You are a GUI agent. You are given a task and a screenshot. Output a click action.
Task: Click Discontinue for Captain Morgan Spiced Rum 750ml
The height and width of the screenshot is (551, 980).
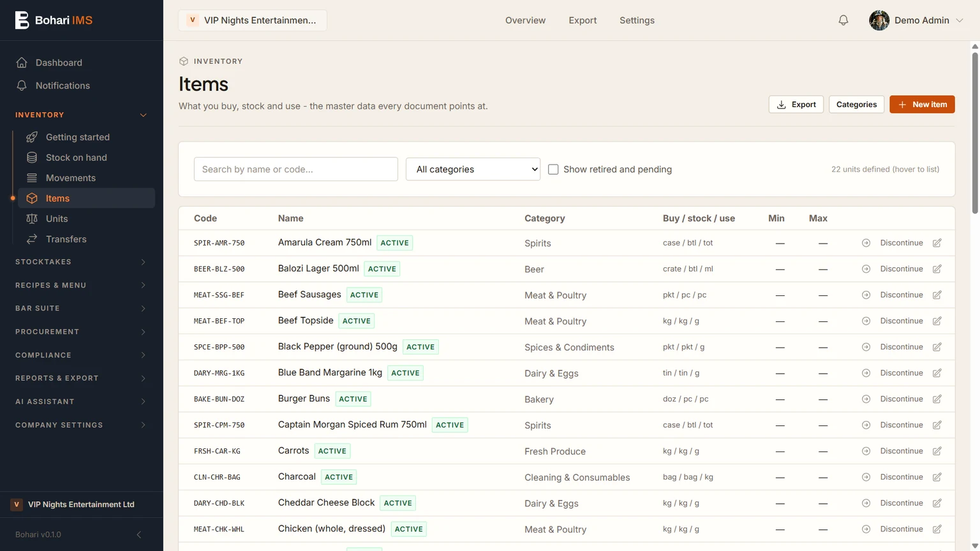[x=901, y=425]
